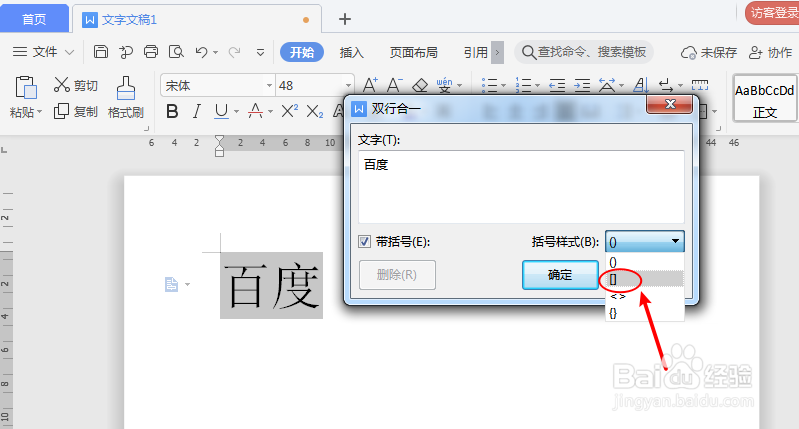The height and width of the screenshot is (429, 799).
Task: Click the Print icon
Action: tap(151, 52)
